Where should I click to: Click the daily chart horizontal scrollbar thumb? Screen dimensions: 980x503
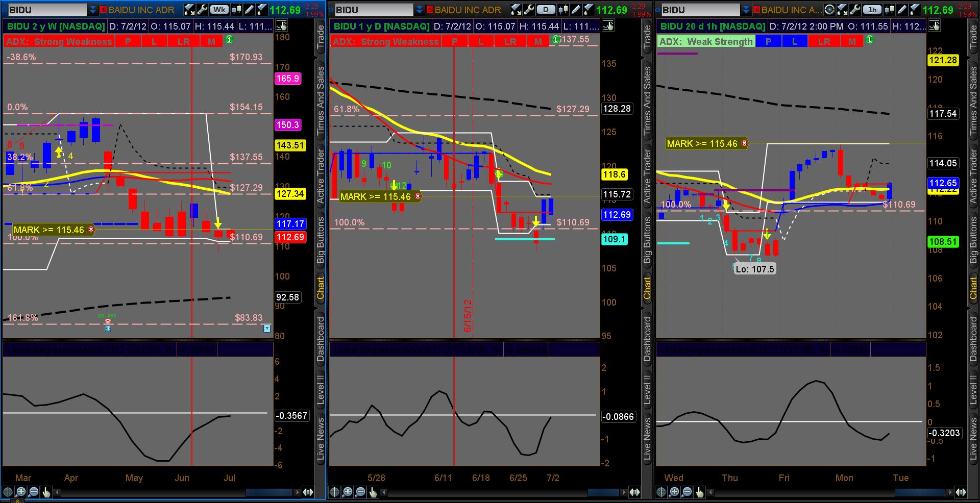click(603, 492)
